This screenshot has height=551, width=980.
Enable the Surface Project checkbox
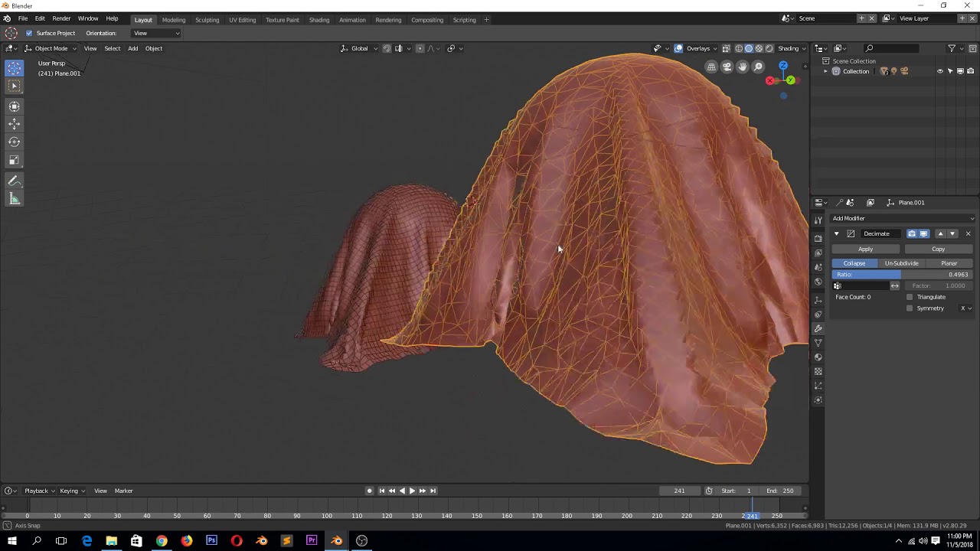point(29,33)
